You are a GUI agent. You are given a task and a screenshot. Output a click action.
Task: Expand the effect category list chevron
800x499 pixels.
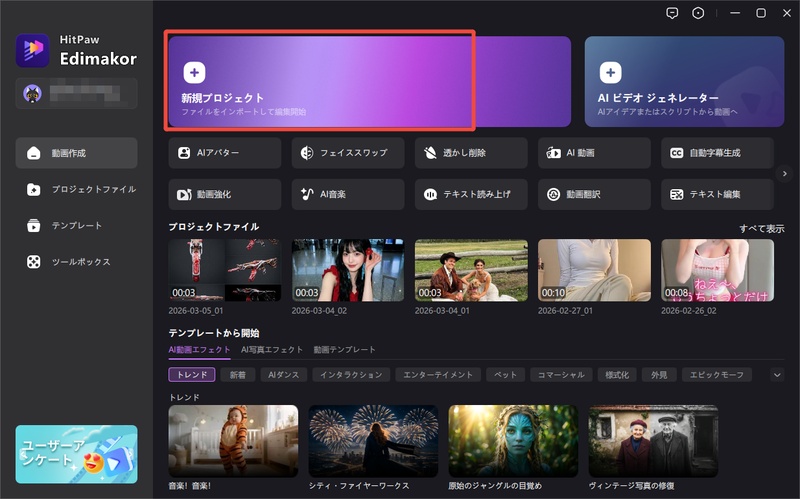click(777, 375)
